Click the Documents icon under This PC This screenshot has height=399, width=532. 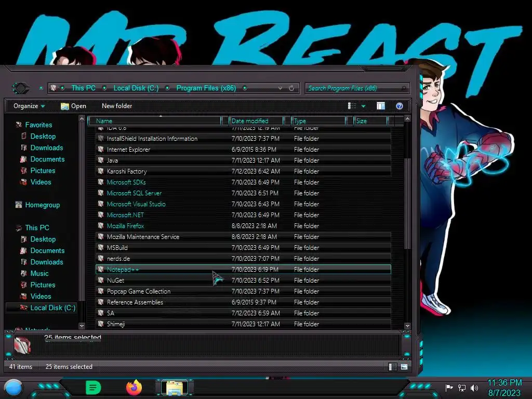pos(23,250)
